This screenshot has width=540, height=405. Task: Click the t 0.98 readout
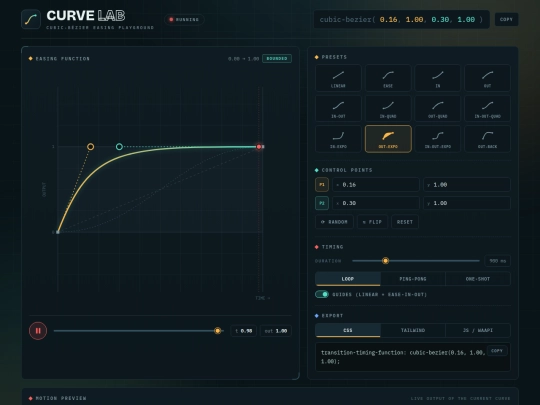(x=243, y=331)
